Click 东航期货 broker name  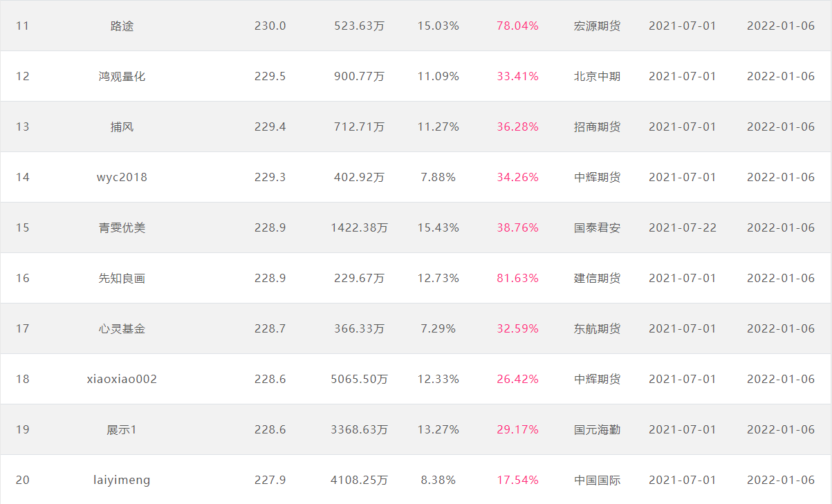597,328
